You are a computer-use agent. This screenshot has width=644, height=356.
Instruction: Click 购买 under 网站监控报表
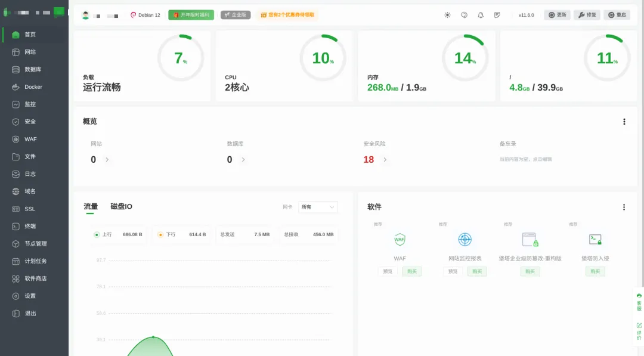[477, 271]
